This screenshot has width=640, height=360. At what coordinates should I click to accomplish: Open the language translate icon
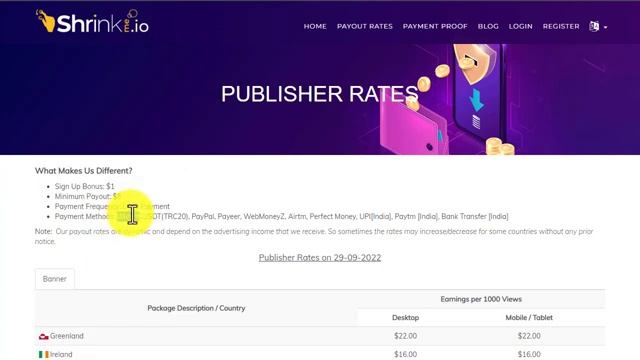click(594, 27)
